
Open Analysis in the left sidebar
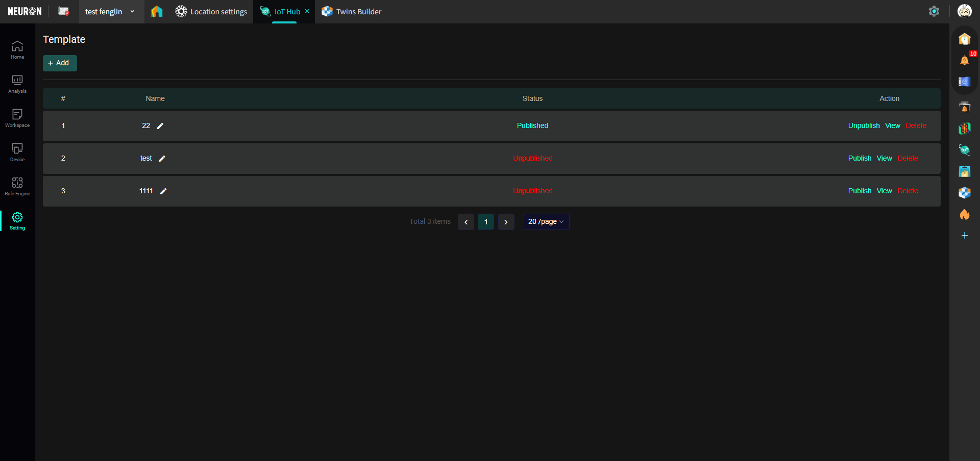click(17, 84)
